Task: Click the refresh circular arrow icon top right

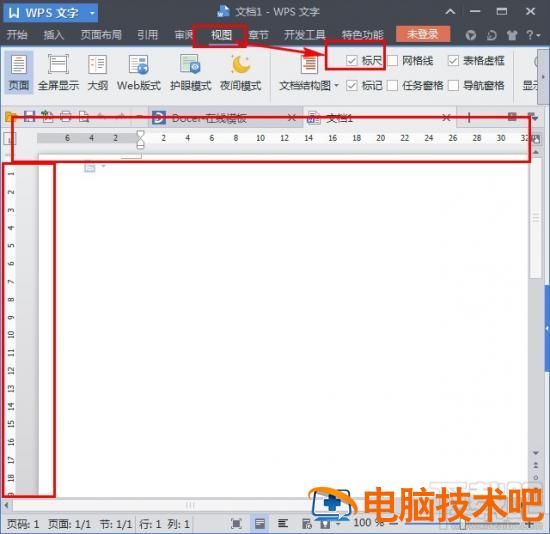Action: click(x=492, y=35)
